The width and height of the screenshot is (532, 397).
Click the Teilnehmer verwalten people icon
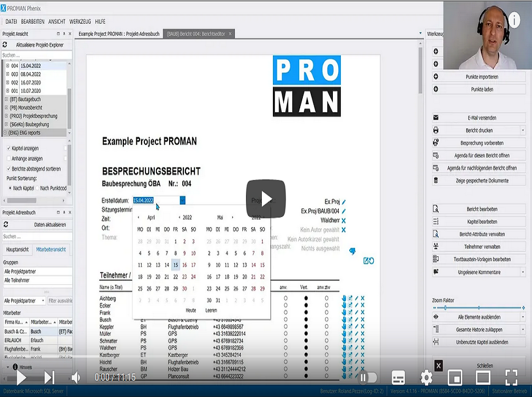pos(436,246)
